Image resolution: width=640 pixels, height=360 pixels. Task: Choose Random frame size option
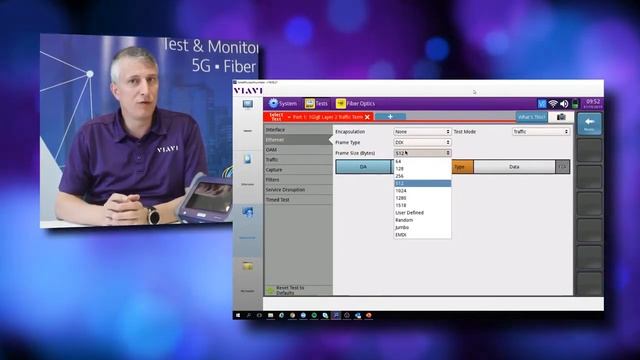(x=422, y=220)
